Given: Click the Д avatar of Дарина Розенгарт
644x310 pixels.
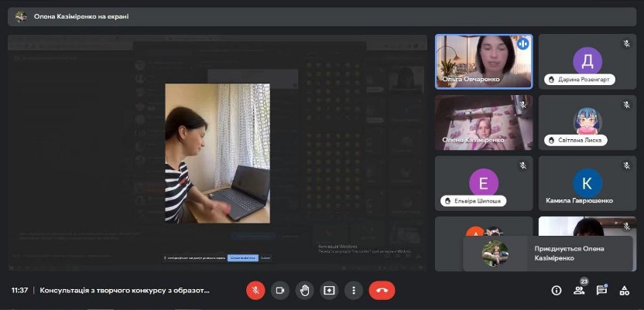Looking at the screenshot, I should 587,62.
